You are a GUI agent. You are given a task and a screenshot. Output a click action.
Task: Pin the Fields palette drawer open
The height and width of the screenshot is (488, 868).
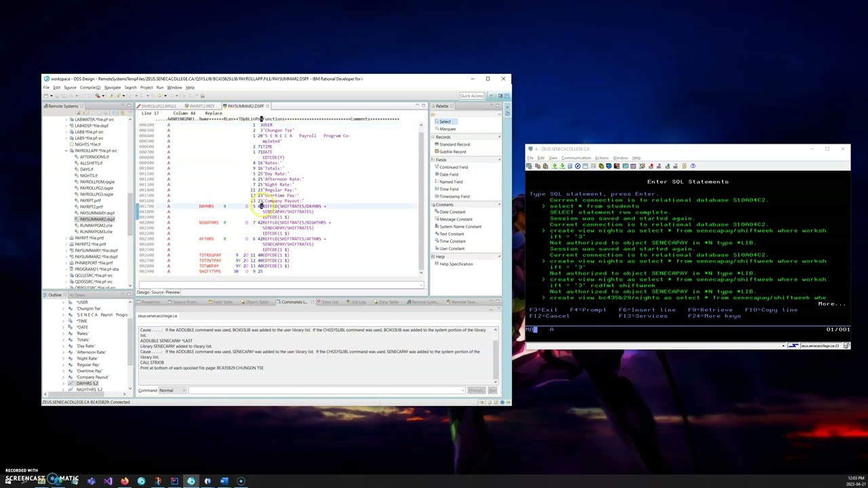pos(500,160)
